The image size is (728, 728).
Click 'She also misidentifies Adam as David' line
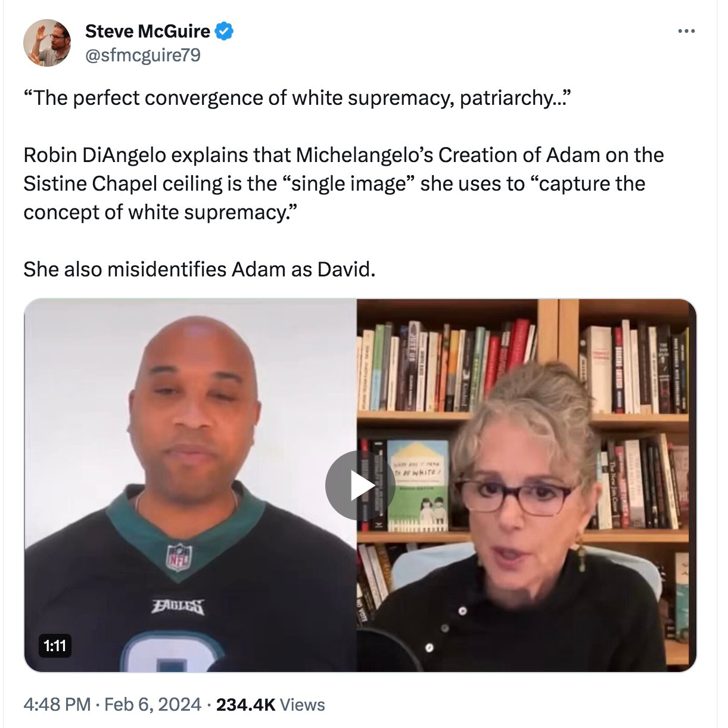[200, 269]
